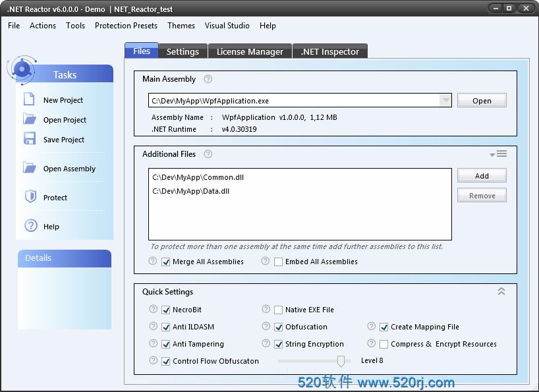The image size is (539, 392).
Task: Select the Files tab
Action: (x=142, y=51)
